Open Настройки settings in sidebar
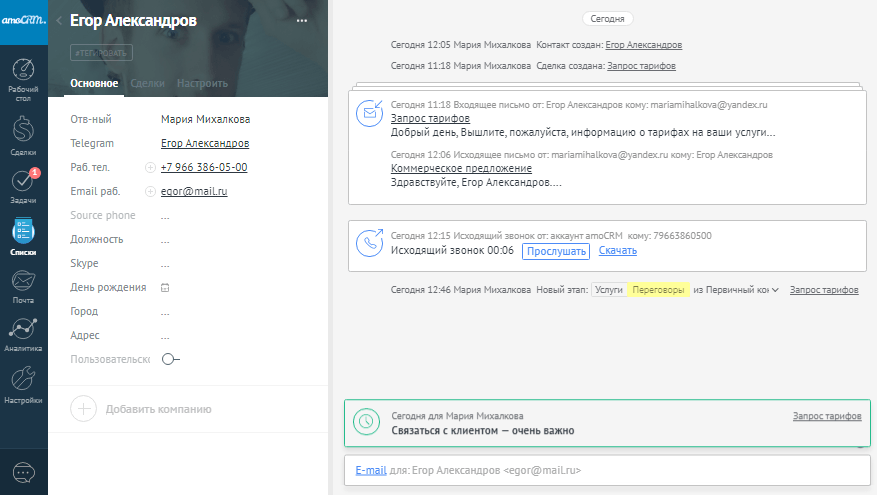 (x=23, y=384)
